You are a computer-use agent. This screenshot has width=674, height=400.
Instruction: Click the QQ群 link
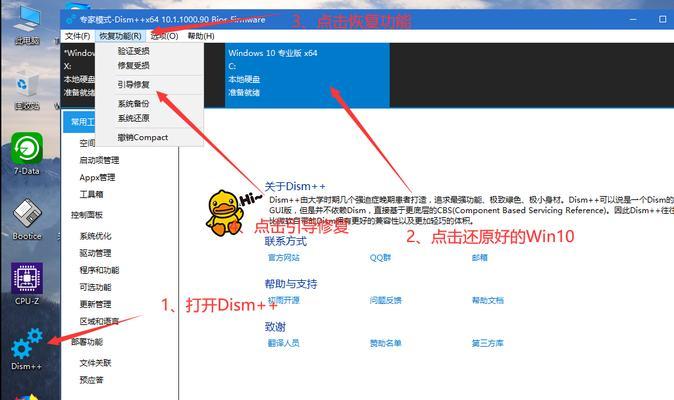pyautogui.click(x=380, y=258)
